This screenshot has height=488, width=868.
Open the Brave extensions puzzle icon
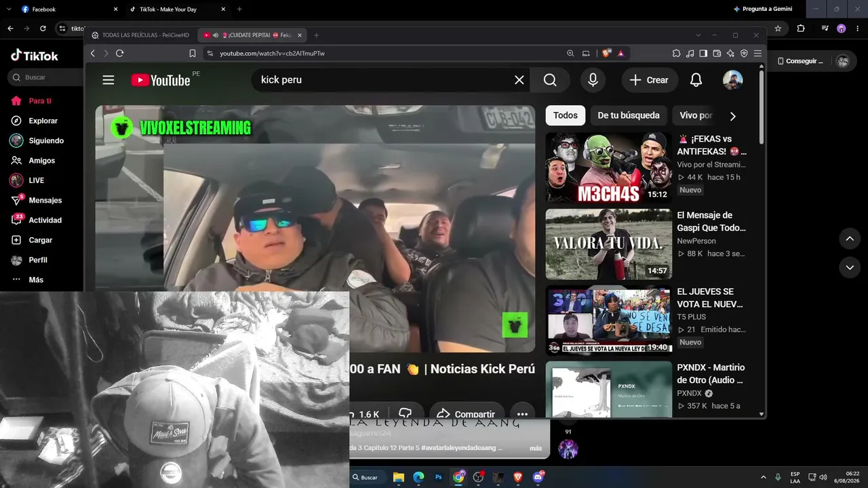point(676,53)
